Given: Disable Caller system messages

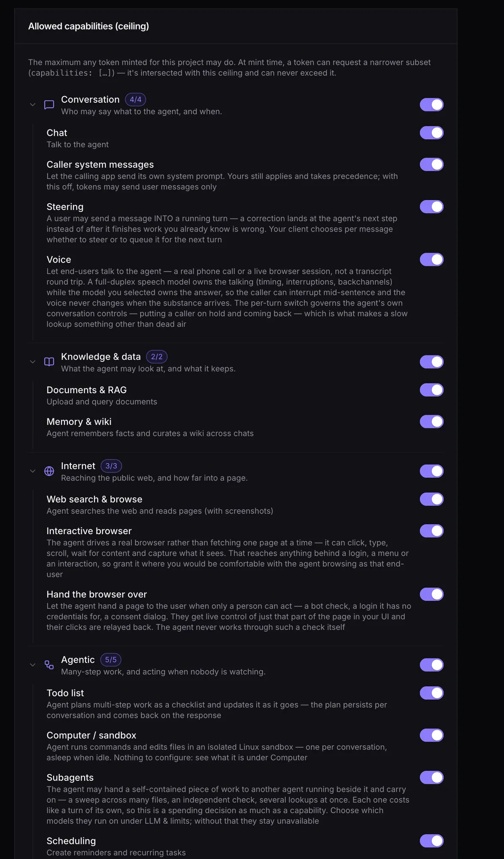Looking at the screenshot, I should (x=431, y=165).
